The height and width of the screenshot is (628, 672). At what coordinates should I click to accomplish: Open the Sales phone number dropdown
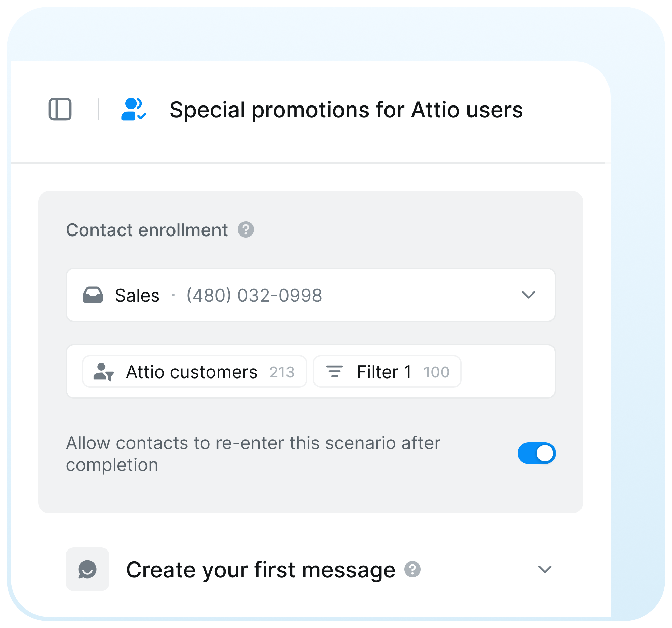[x=529, y=295]
